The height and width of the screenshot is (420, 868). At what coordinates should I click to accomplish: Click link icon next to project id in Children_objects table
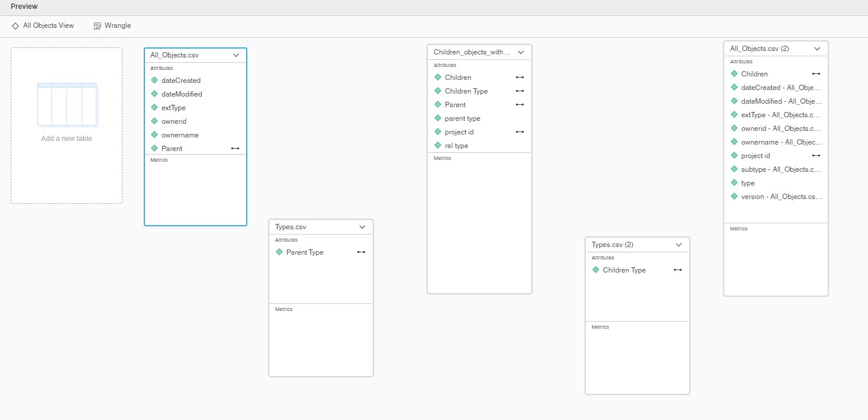point(519,132)
